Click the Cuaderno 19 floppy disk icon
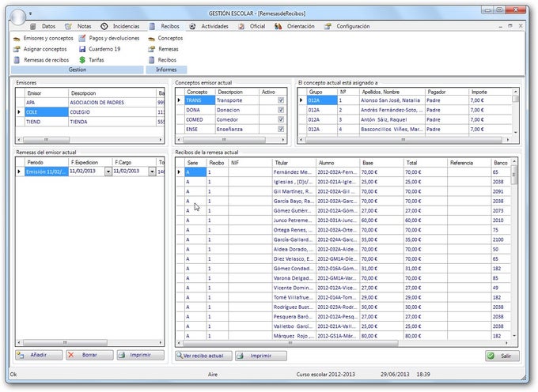Viewport: 538px width, 392px height. point(82,49)
